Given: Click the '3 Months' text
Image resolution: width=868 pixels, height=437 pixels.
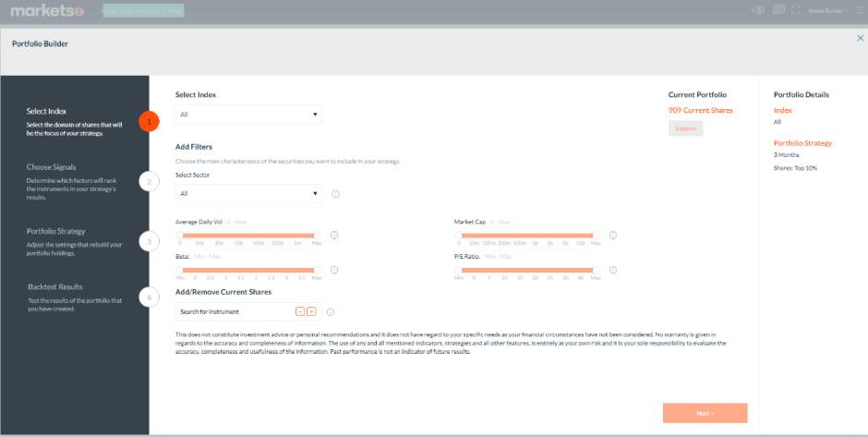Looking at the screenshot, I should click(x=786, y=155).
